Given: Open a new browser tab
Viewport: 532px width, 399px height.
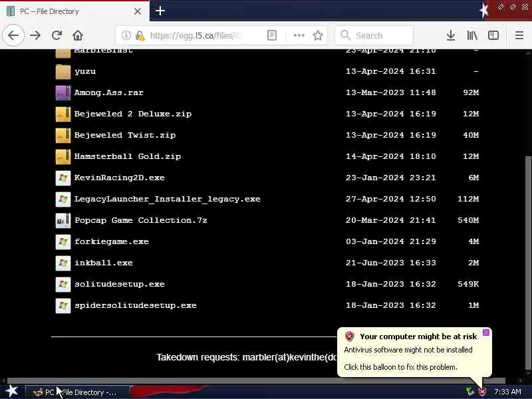Looking at the screenshot, I should 160,11.
